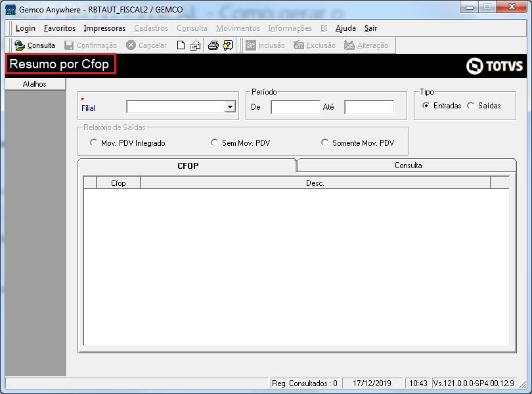532x394 pixels.
Task: Open the Cadastros menu
Action: click(x=151, y=28)
